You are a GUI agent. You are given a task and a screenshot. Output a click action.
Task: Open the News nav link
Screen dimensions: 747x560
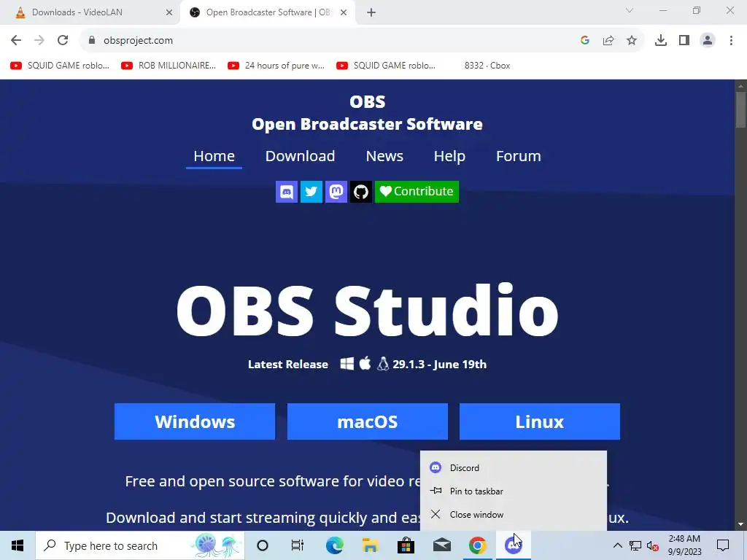click(384, 156)
